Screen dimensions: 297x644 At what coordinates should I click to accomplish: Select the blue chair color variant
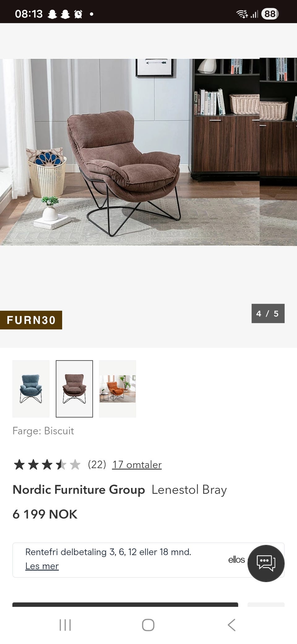click(31, 389)
